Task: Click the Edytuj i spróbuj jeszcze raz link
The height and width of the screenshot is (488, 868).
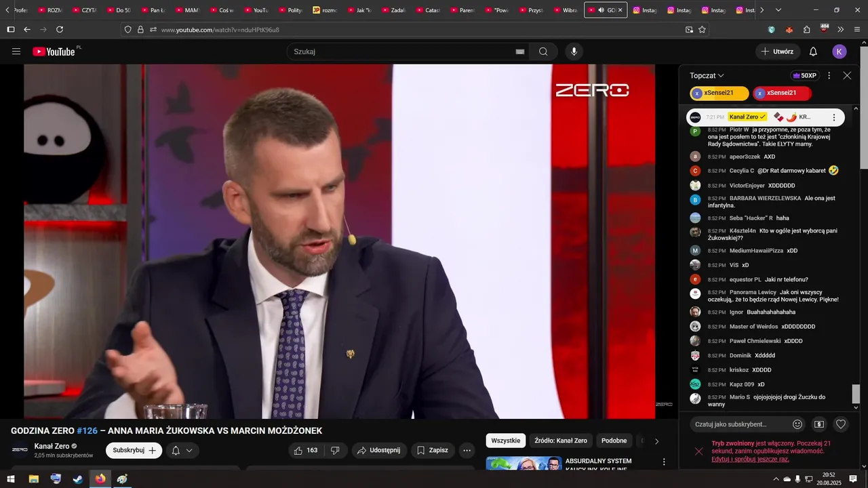Action: [x=750, y=459]
